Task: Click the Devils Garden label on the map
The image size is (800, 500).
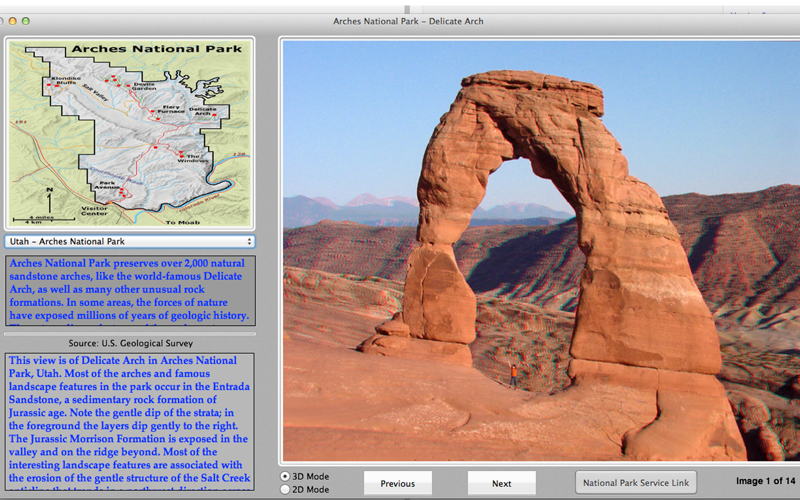Action: click(x=144, y=86)
